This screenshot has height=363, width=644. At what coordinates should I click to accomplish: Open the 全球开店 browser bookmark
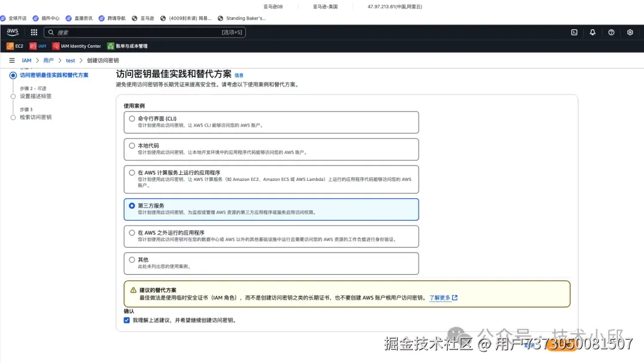14,18
